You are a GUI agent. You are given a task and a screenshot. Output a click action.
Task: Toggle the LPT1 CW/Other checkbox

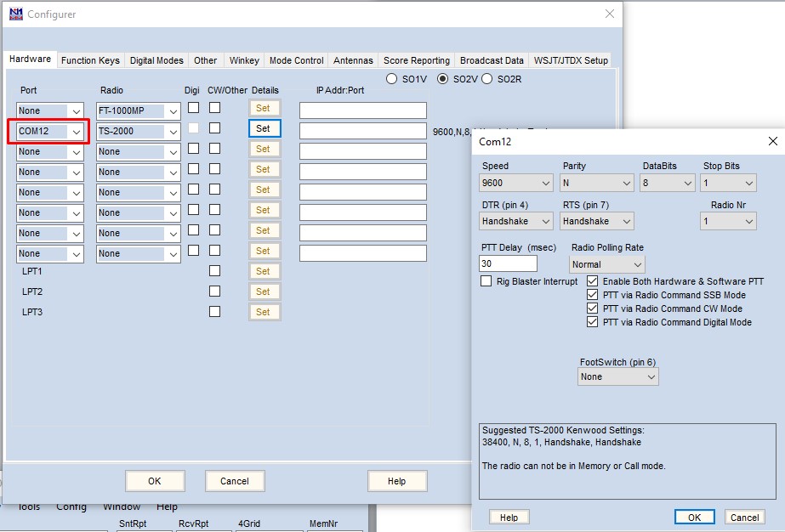click(214, 271)
